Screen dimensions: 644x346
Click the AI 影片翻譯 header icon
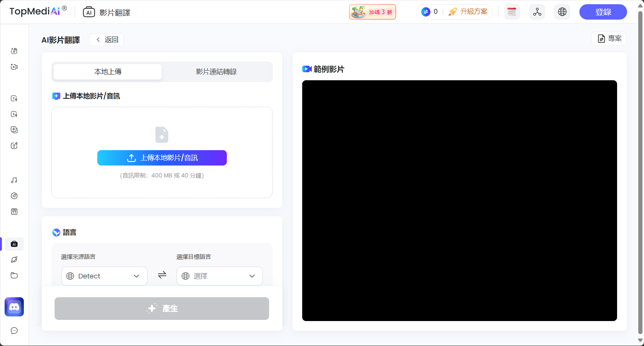pyautogui.click(x=89, y=12)
